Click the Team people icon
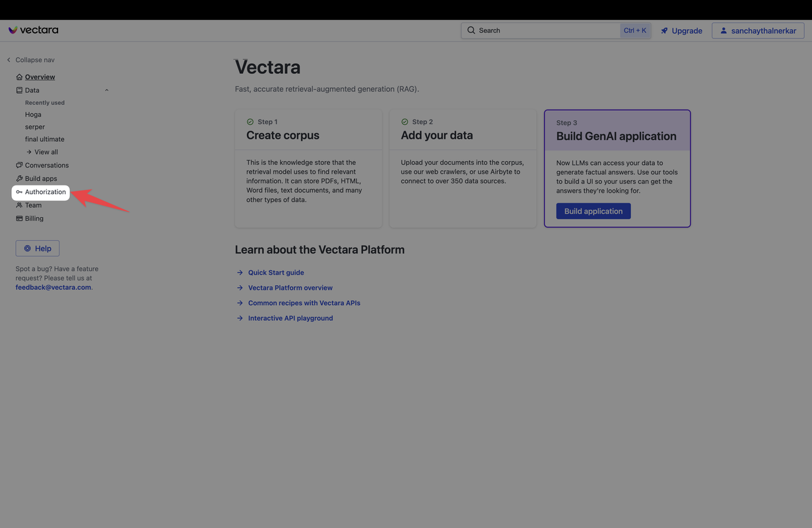The width and height of the screenshot is (812, 528). click(x=19, y=205)
